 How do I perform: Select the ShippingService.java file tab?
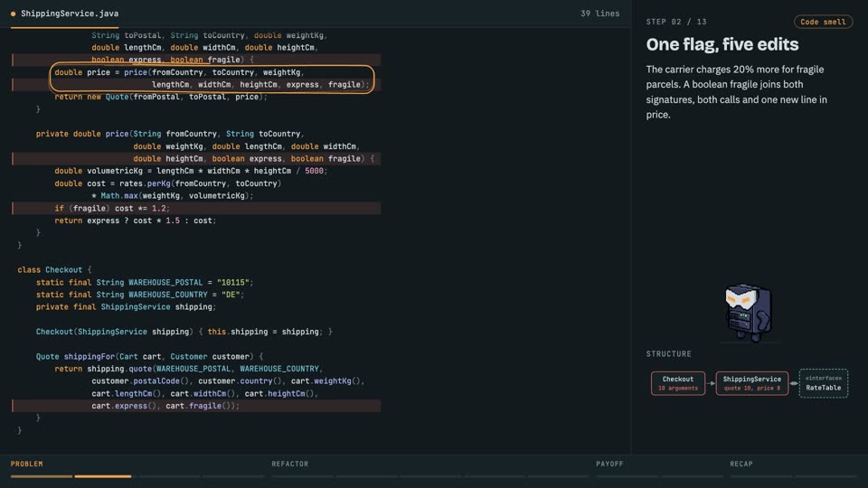pos(65,14)
